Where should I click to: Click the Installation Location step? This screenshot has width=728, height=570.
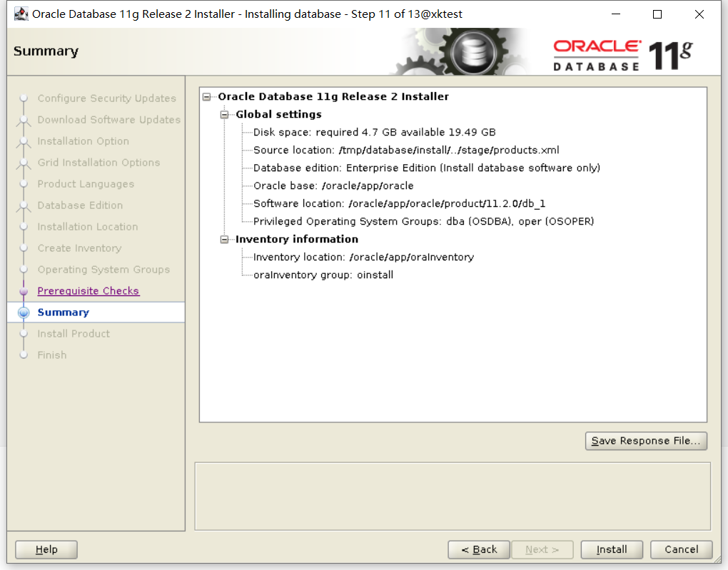point(88,227)
